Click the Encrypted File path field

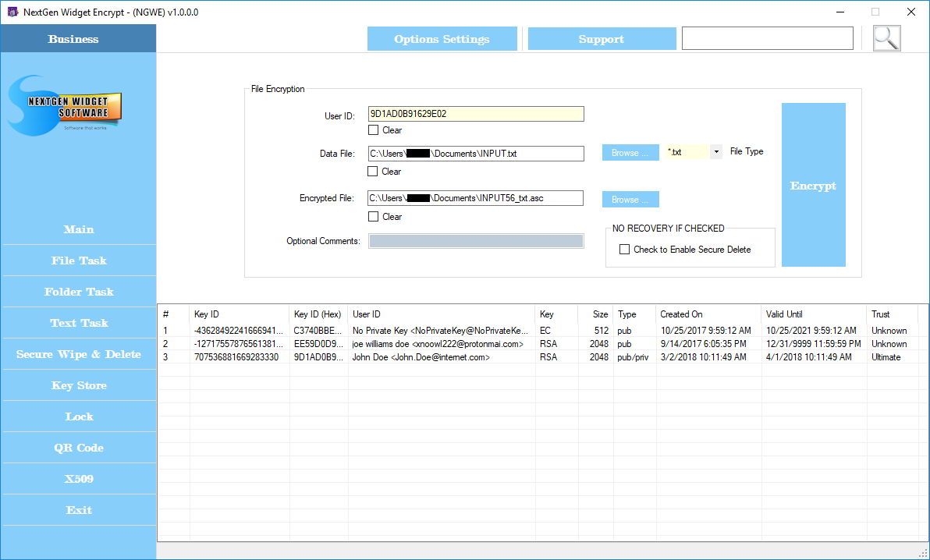click(x=475, y=198)
